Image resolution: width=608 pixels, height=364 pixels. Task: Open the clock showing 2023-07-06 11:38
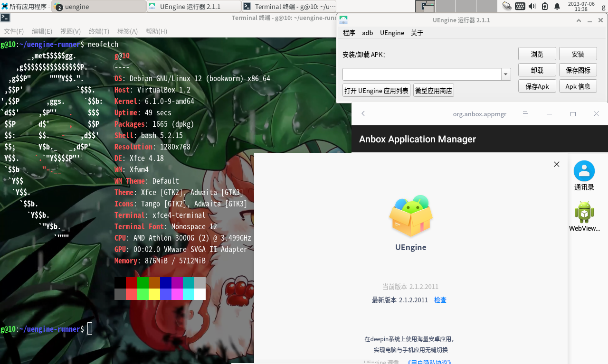580,6
